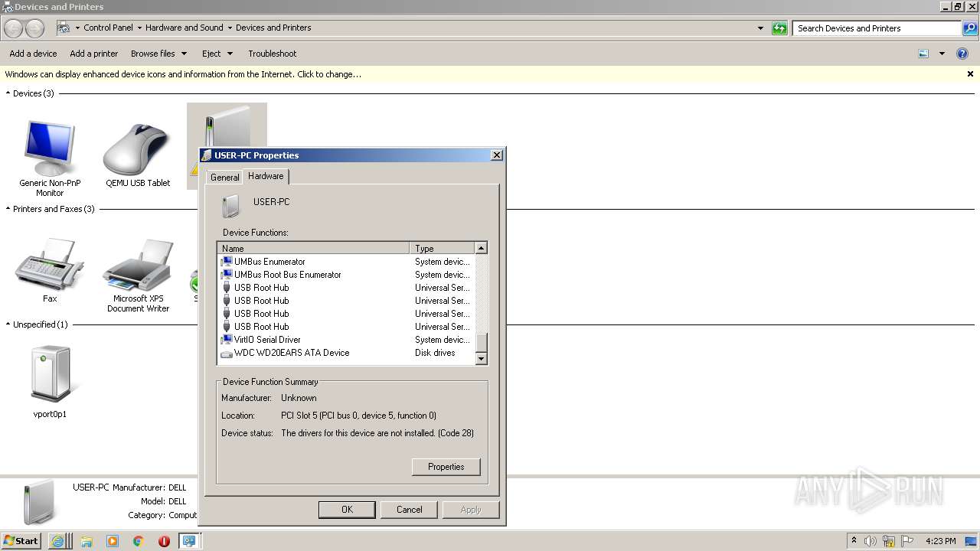Screen dimensions: 980x551
Task: Close the USER-PC Properties dialog
Action: click(496, 155)
